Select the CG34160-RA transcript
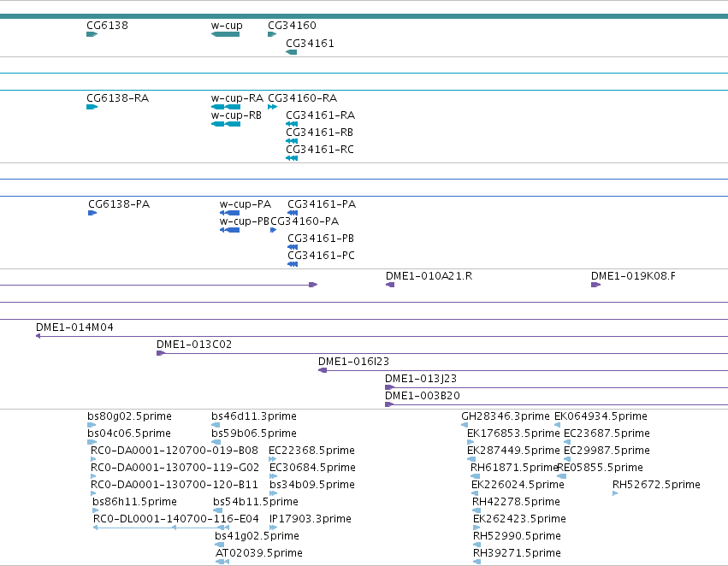Image resolution: width=728 pixels, height=566 pixels. (x=302, y=98)
